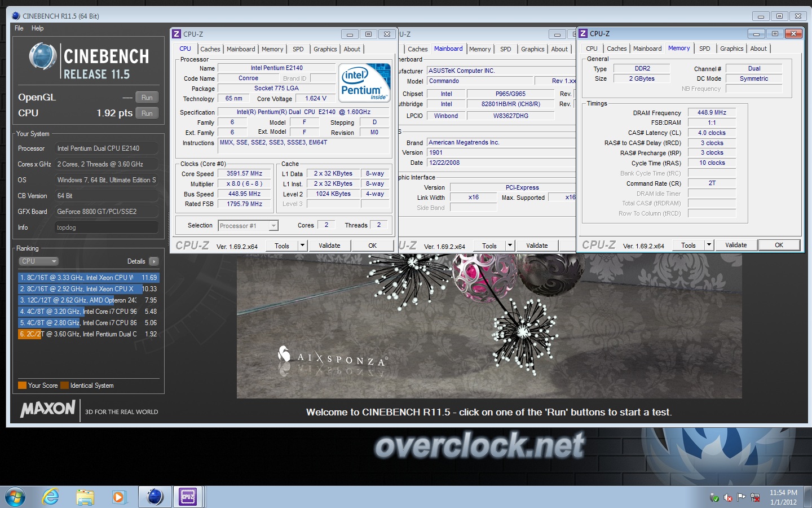812x508 pixels.
Task: Click Tools button in CPU-Z CPU-tab window
Action: pyautogui.click(x=282, y=246)
